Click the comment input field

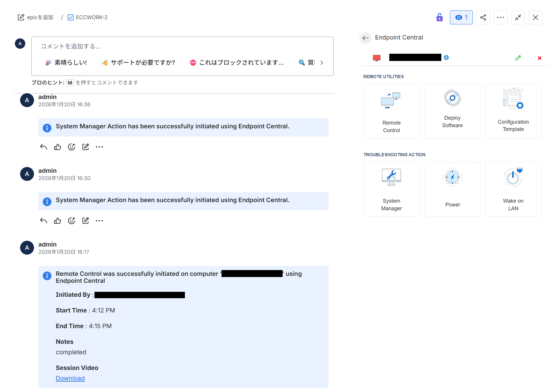click(x=182, y=46)
